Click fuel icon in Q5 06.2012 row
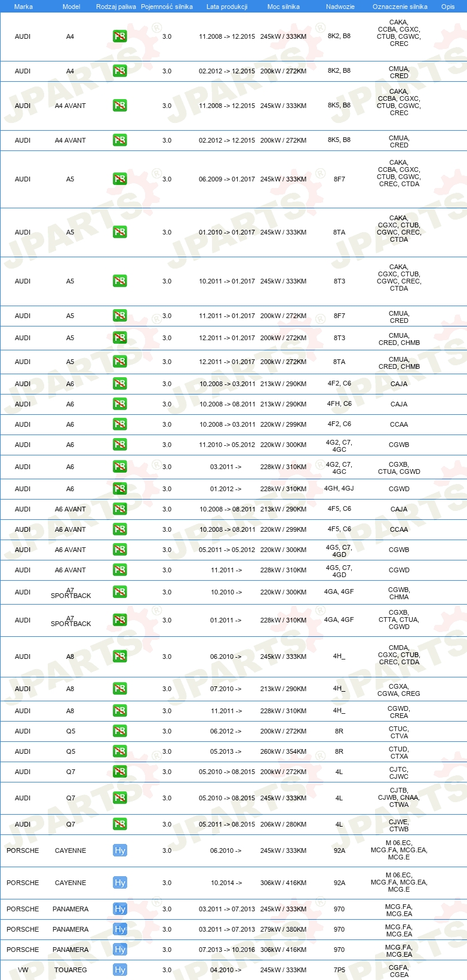 [x=120, y=731]
